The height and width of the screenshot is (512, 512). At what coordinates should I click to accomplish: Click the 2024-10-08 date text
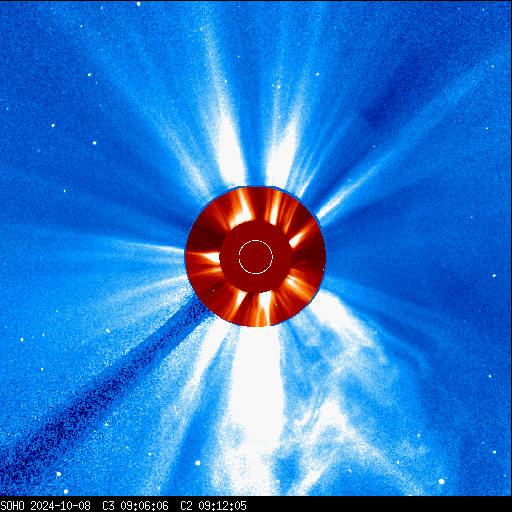(x=60, y=506)
